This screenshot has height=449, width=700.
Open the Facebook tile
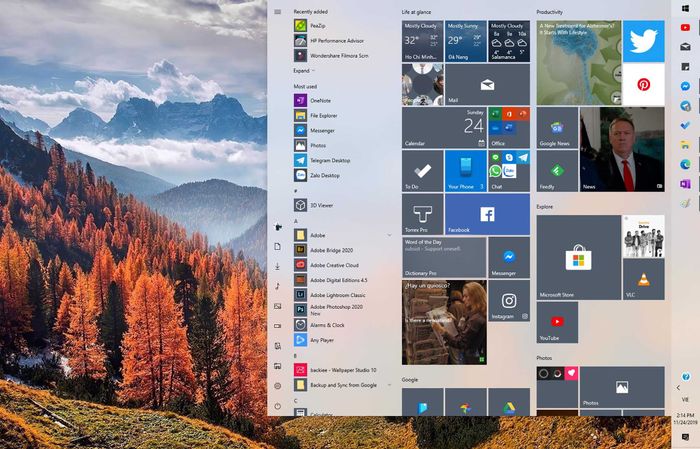click(x=488, y=214)
